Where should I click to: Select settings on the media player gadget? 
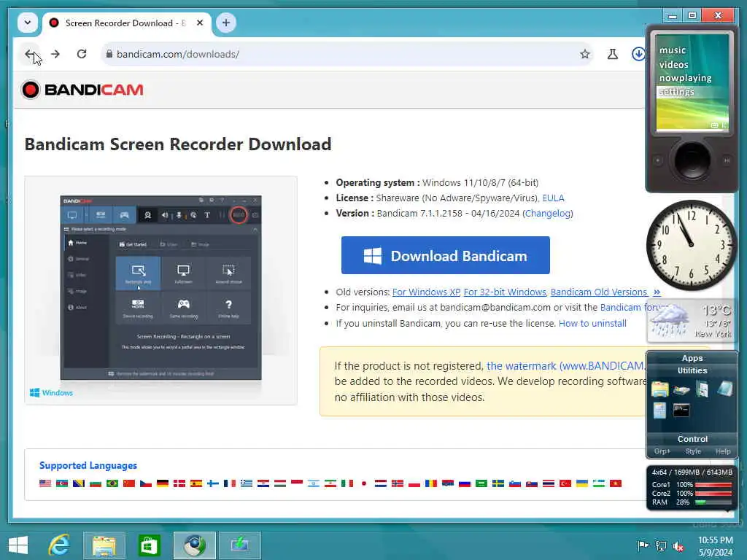[676, 92]
